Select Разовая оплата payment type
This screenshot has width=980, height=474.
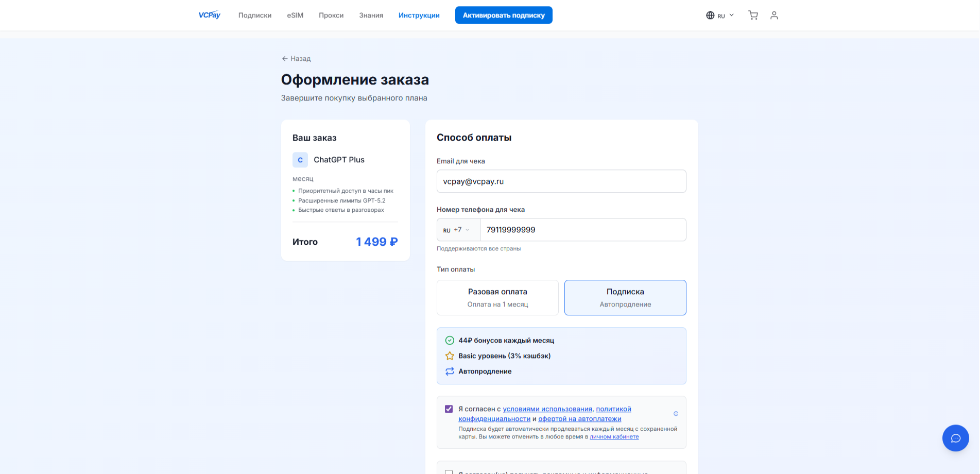(x=497, y=298)
